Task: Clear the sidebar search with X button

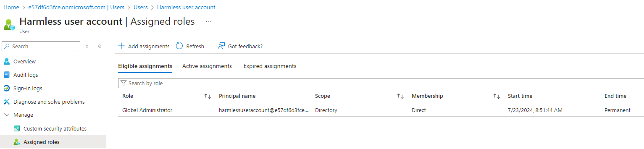Action: pyautogui.click(x=87, y=46)
